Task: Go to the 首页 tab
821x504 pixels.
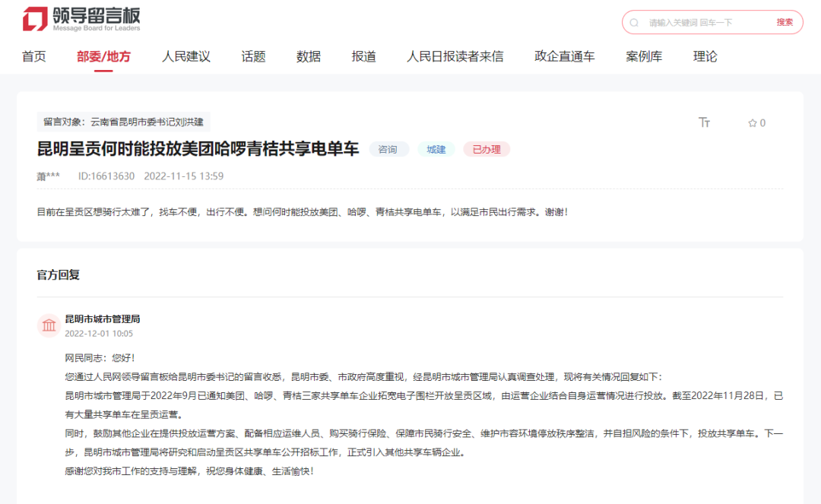Action: click(x=33, y=56)
